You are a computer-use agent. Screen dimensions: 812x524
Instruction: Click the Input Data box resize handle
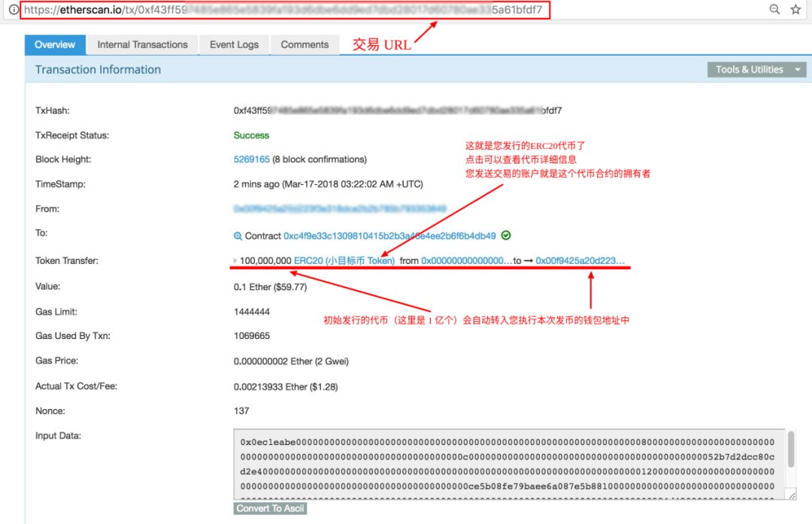tap(792, 495)
